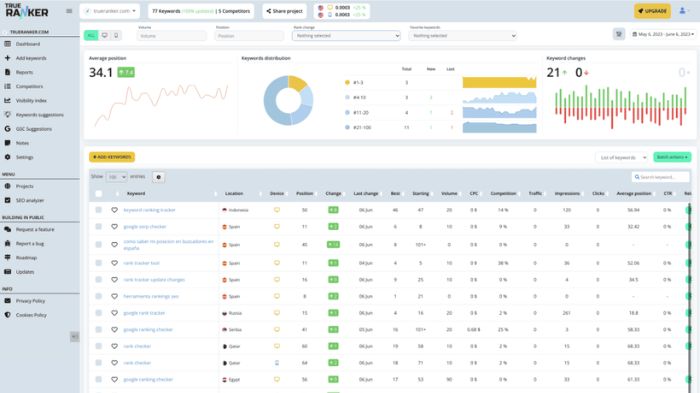Open the Favorite keywords dropdown
The width and height of the screenshot is (700, 393).
(x=463, y=36)
